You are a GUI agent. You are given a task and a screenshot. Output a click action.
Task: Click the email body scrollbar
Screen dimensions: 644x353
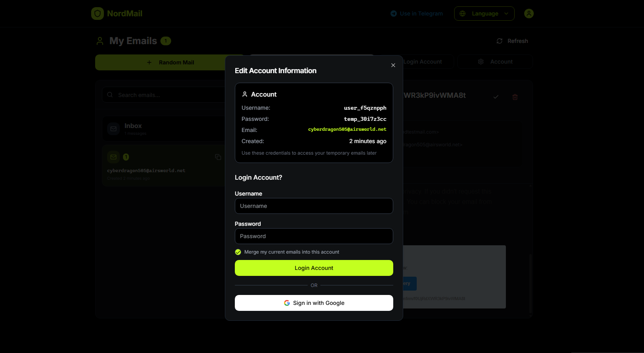pyautogui.click(x=530, y=284)
